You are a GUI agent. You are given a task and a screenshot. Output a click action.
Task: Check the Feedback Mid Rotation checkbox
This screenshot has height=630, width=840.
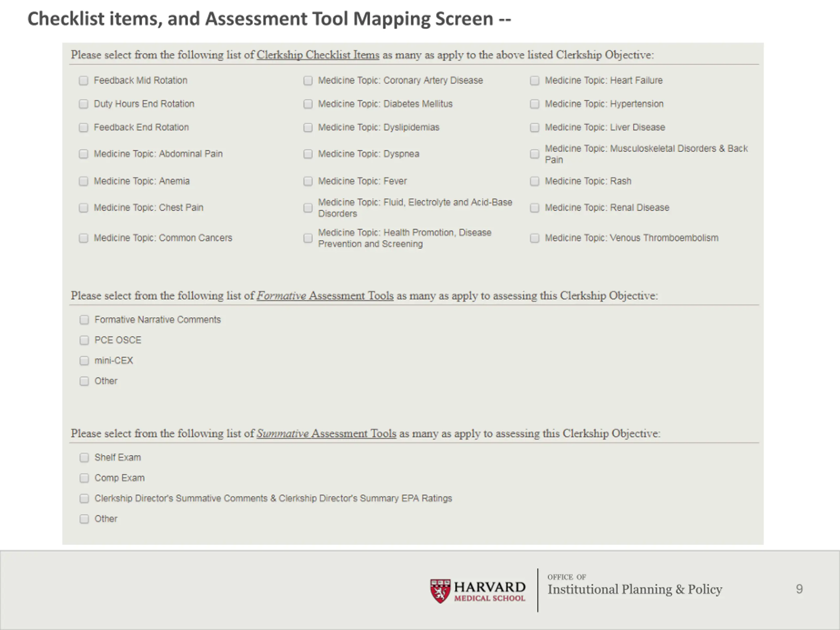[84, 80]
